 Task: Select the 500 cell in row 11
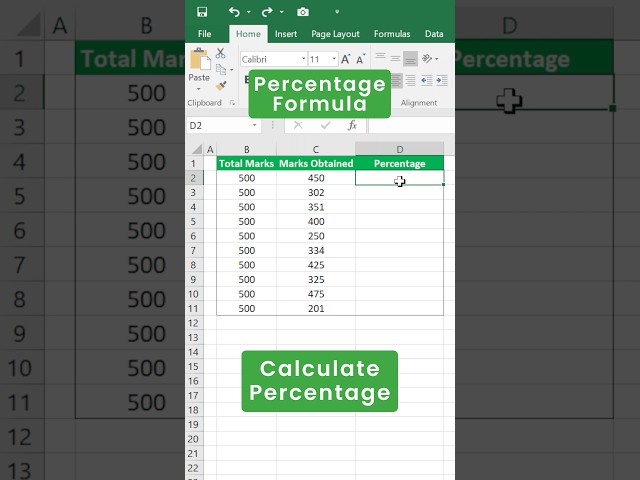[247, 309]
